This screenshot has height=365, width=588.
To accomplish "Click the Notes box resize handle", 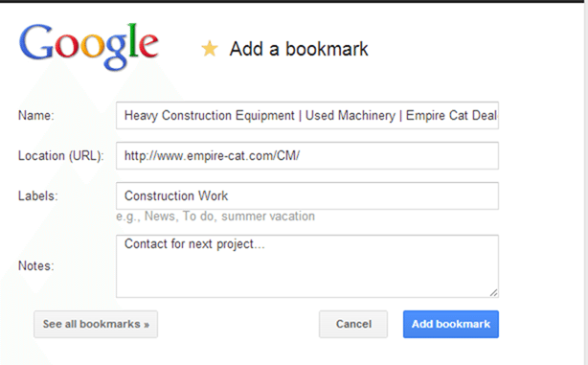I will click(493, 292).
